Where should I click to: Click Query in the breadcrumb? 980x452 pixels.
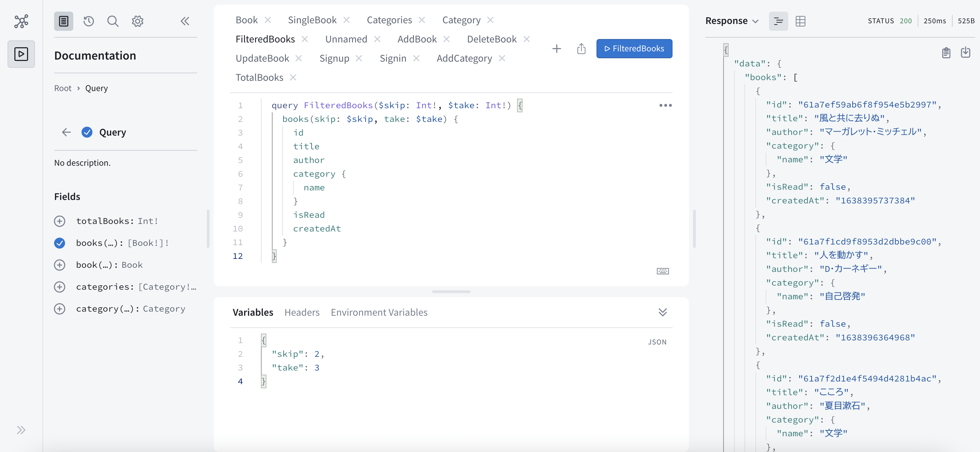96,88
